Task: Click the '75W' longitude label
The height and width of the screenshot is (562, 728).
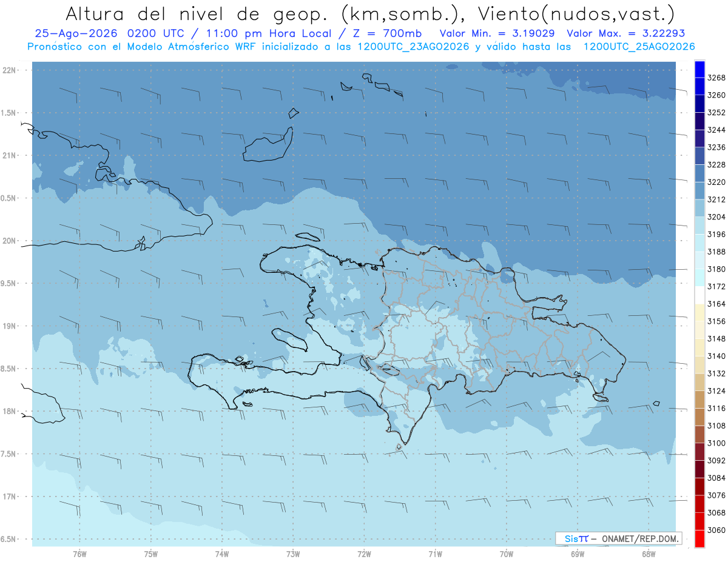Action: (x=151, y=554)
